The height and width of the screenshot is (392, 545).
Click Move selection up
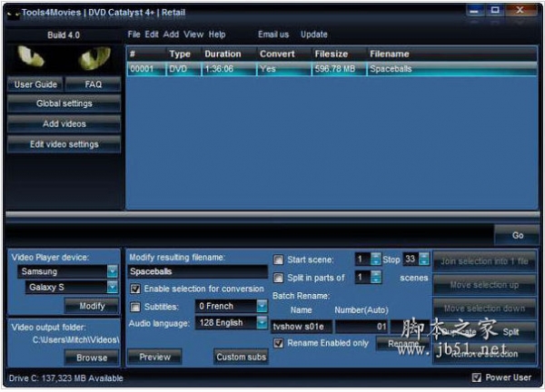point(484,285)
